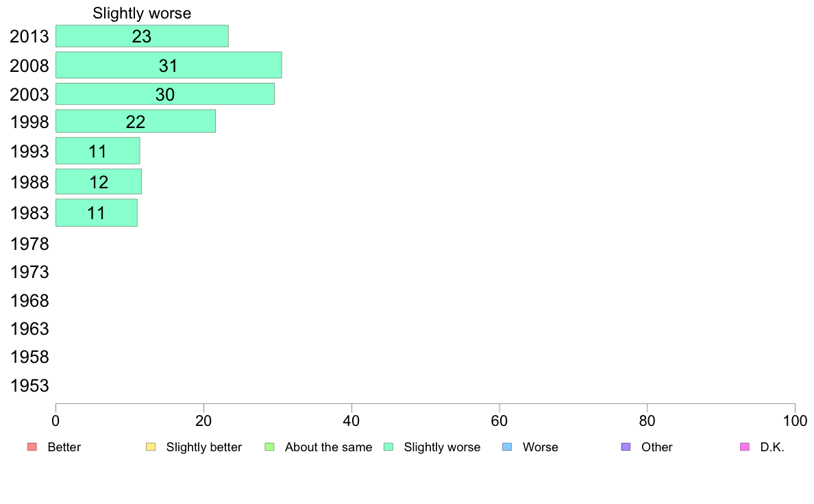
Task: Click the Worse blue legend swatch
Action: [507, 447]
